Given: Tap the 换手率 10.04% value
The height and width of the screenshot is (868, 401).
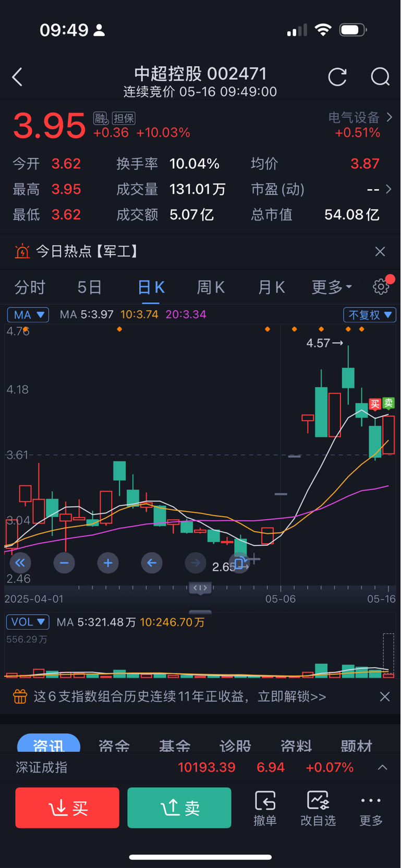Looking at the screenshot, I should [195, 164].
